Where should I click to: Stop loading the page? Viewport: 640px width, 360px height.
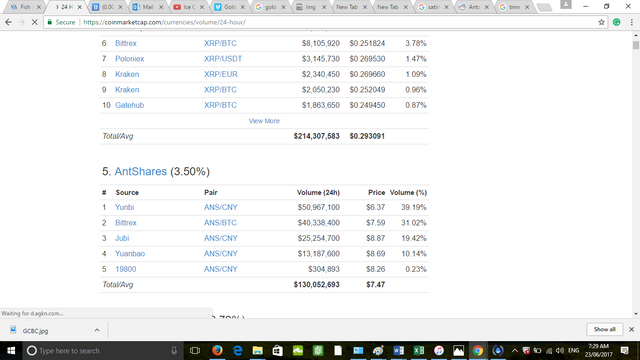(34, 22)
